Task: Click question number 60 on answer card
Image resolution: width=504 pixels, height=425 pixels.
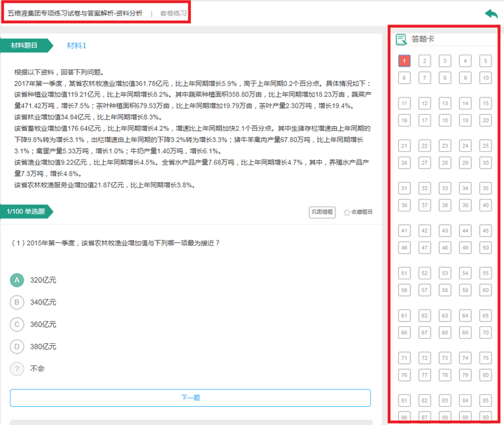Action: pyautogui.click(x=486, y=290)
